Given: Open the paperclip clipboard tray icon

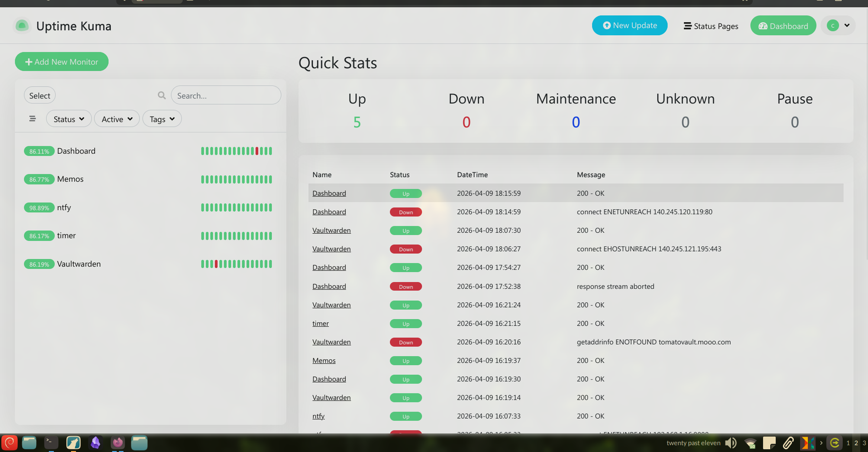Looking at the screenshot, I should click(x=788, y=443).
